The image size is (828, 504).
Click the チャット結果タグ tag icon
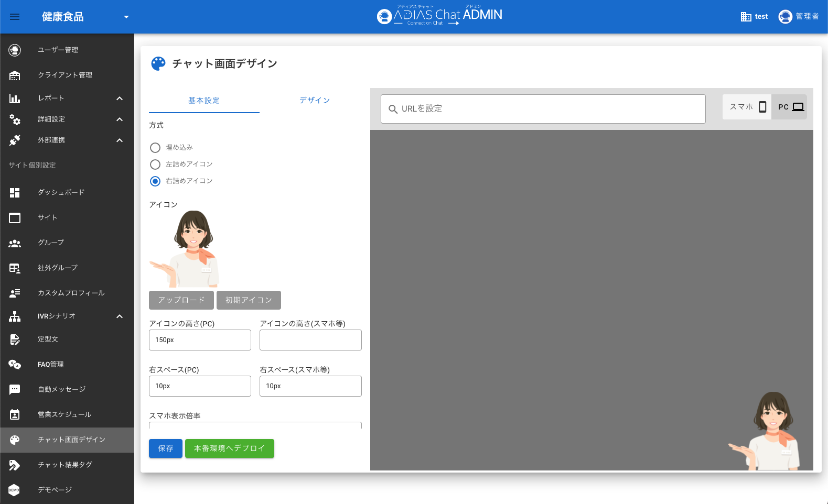(x=15, y=465)
